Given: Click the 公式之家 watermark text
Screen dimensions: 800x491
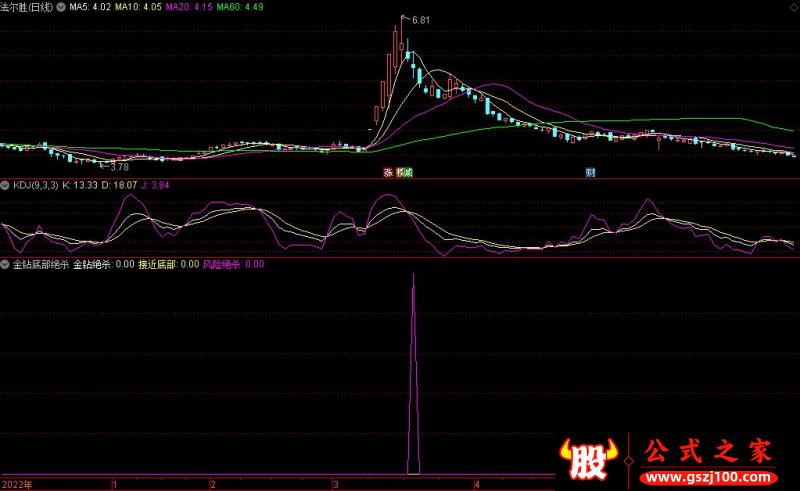Looking at the screenshot, I should click(706, 452).
